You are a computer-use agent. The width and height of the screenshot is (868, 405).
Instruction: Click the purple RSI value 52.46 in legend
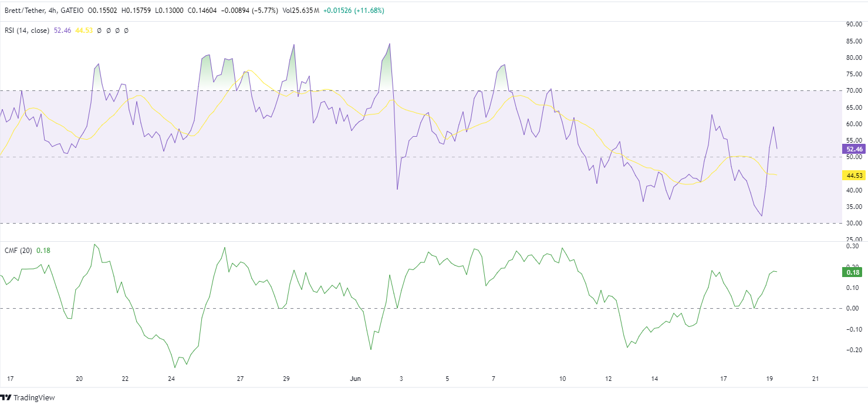[x=62, y=30]
